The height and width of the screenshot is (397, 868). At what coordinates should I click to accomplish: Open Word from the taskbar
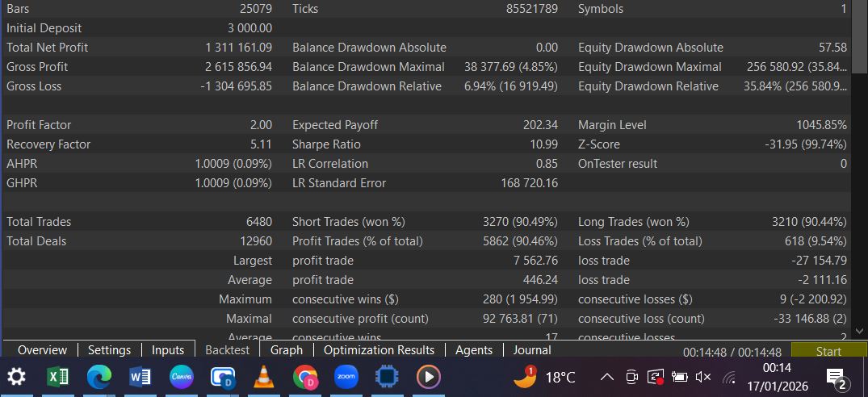140,377
